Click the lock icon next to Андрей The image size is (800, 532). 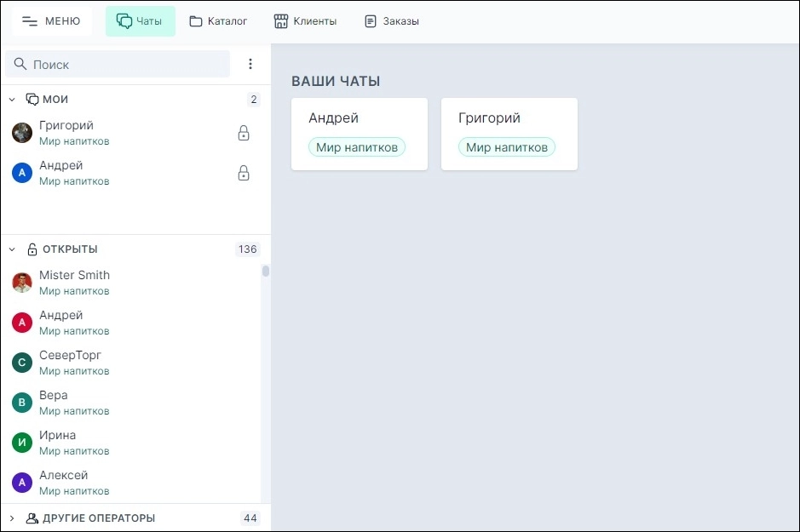click(244, 173)
